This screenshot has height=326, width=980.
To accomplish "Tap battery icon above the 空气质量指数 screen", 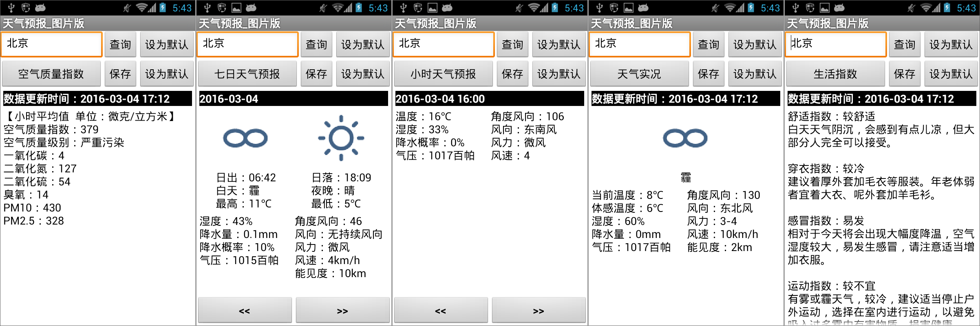I will point(163,8).
